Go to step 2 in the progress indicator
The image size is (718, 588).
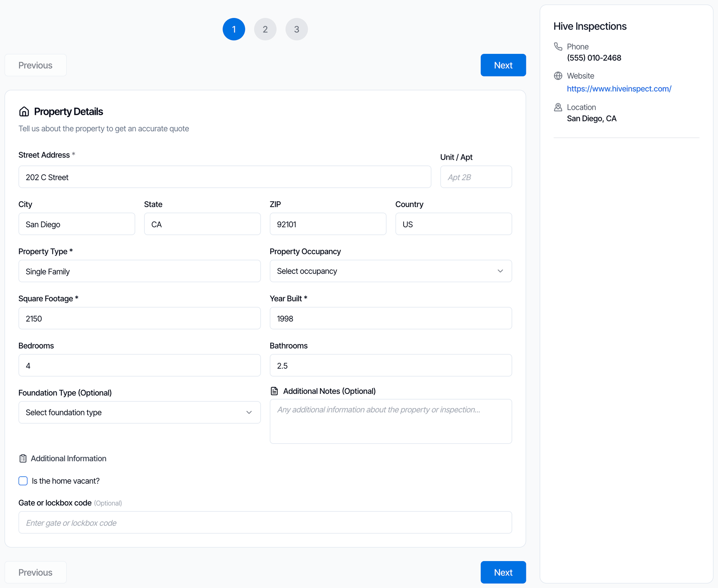pos(265,29)
